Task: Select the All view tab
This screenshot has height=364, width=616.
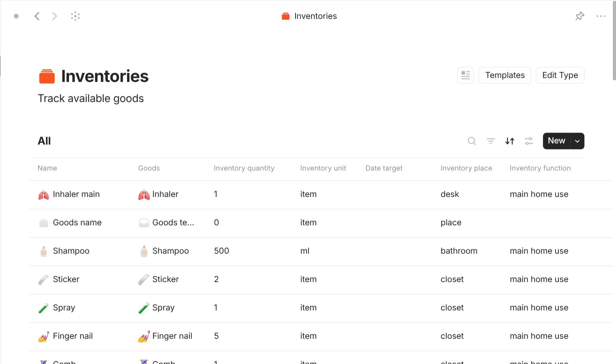Action: [44, 141]
